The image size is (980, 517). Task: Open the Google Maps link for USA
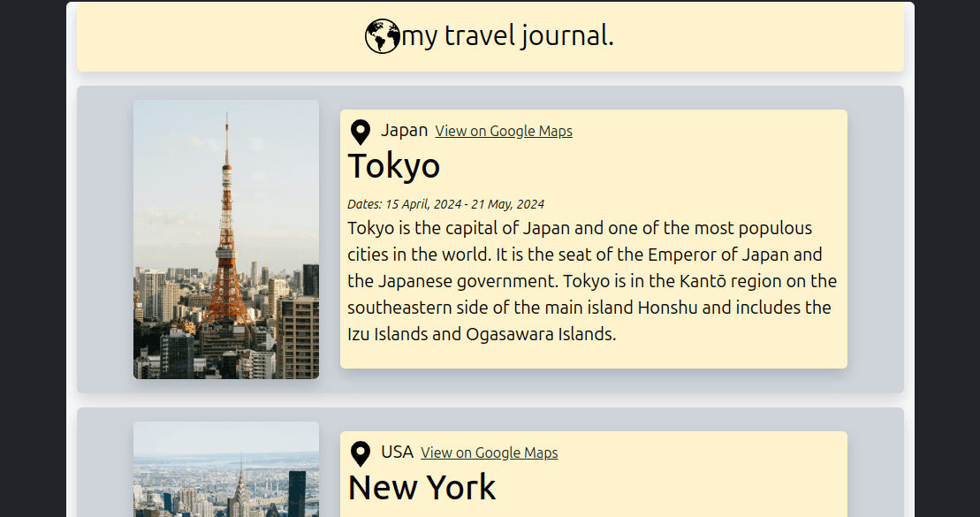[489, 453]
